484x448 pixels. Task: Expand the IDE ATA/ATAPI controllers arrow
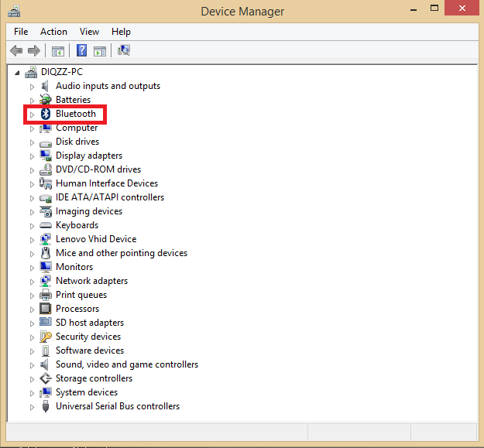(x=32, y=198)
